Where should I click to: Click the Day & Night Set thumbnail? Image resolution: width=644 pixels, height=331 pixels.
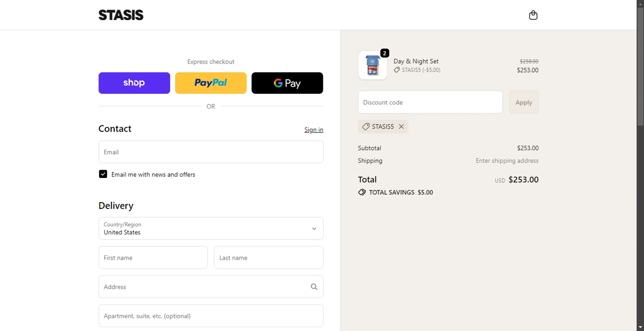pyautogui.click(x=373, y=65)
